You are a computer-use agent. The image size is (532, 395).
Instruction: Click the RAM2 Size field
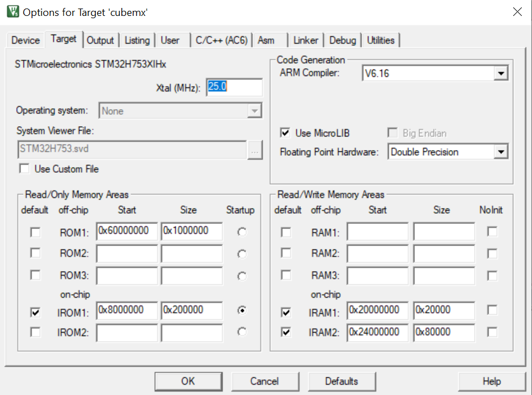(x=444, y=254)
